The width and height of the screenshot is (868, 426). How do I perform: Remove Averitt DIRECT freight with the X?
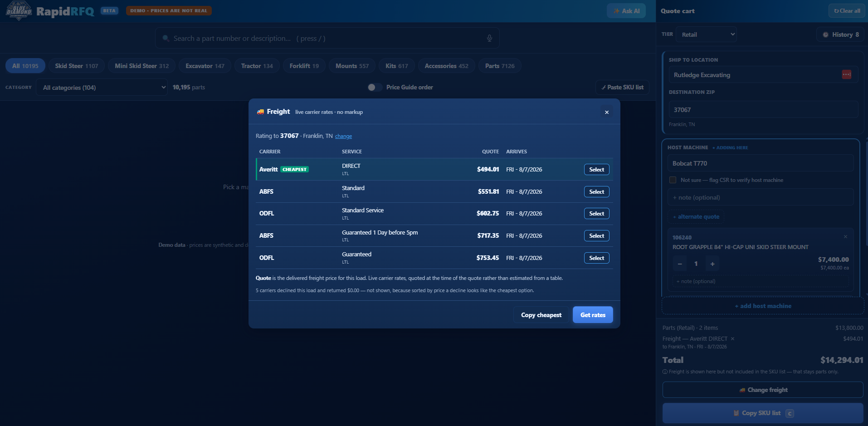click(732, 339)
